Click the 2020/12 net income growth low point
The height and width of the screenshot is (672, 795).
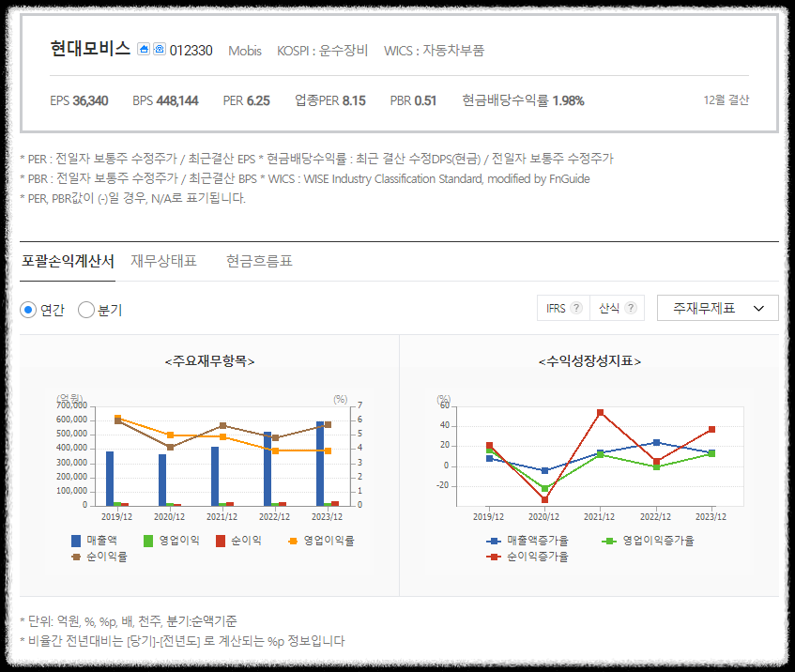545,499
